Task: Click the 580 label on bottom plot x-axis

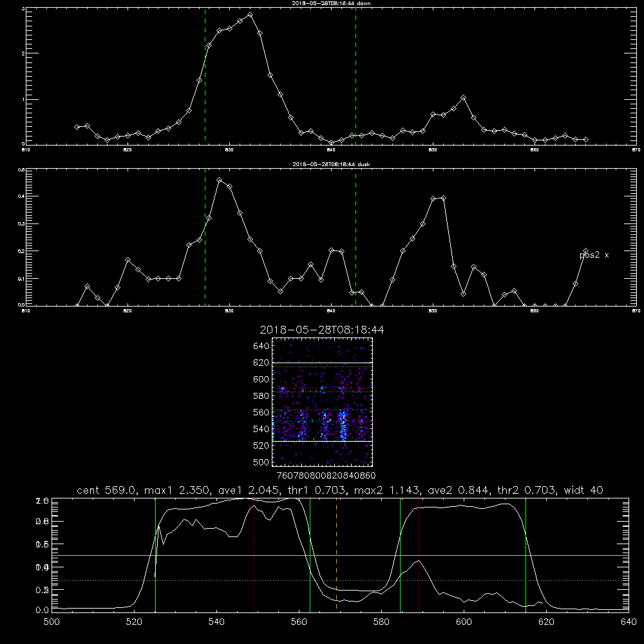Action: [381, 622]
